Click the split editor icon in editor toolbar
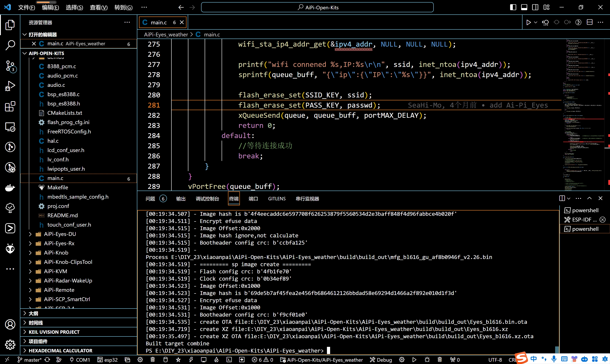 pos(589,22)
